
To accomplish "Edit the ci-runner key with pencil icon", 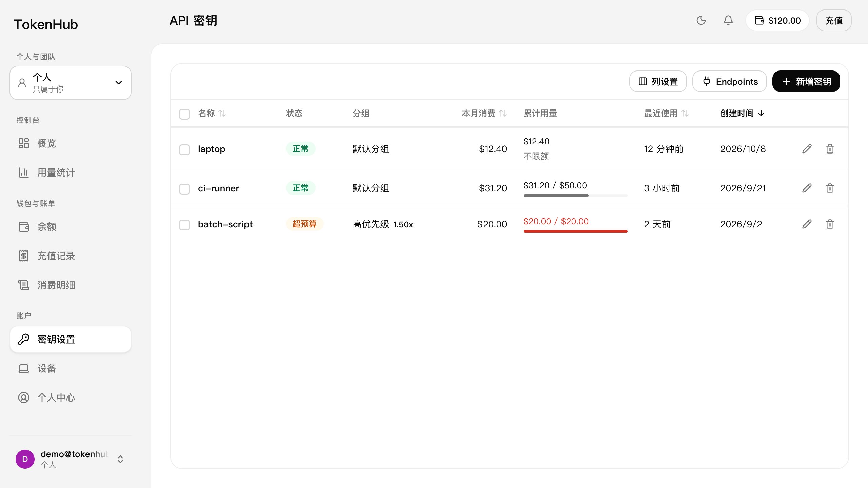I will tap(807, 188).
